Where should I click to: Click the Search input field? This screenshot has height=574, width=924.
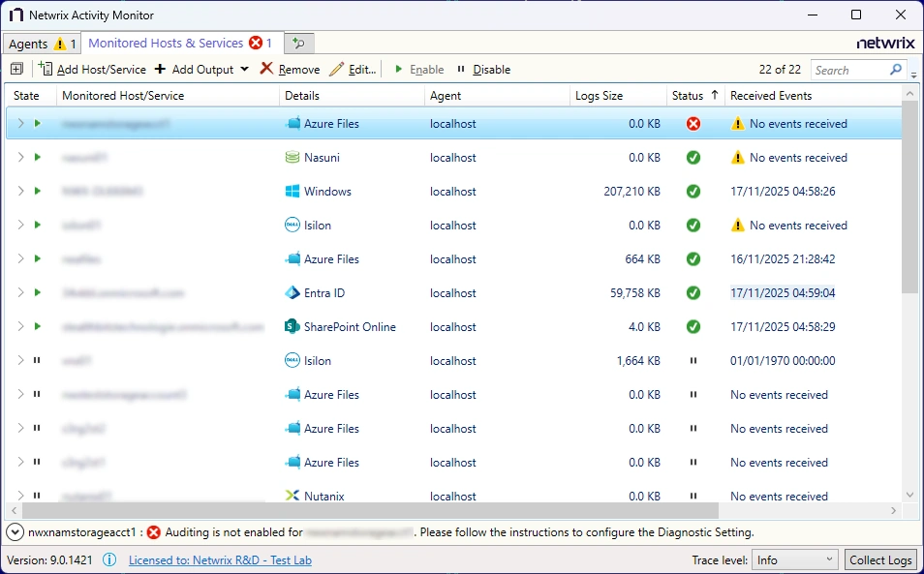(848, 70)
